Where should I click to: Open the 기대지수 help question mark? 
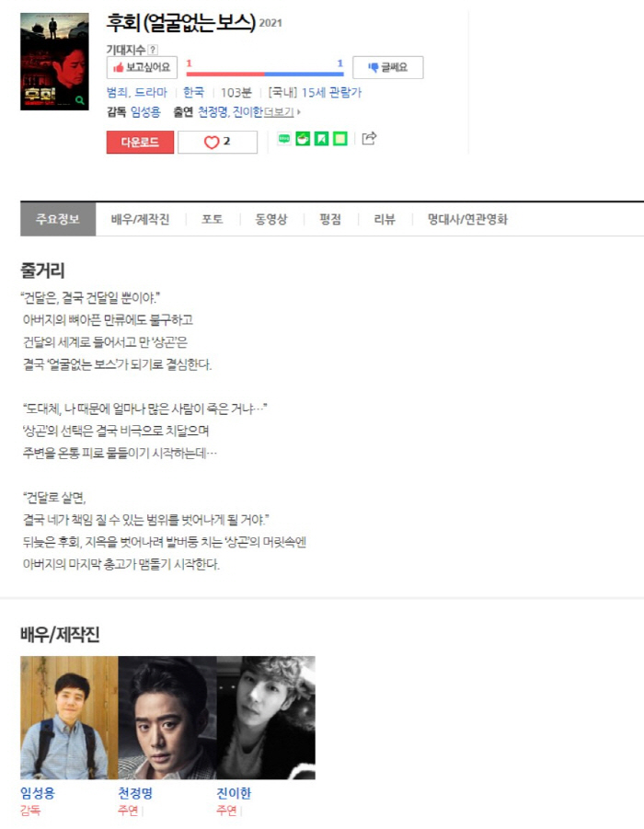click(x=153, y=50)
